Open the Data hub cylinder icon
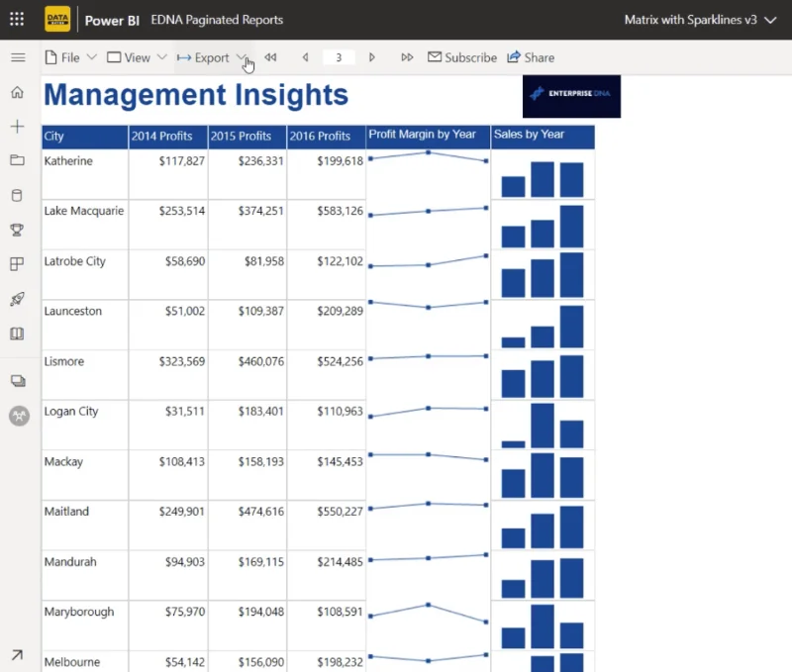This screenshot has height=672, width=792. click(x=17, y=195)
